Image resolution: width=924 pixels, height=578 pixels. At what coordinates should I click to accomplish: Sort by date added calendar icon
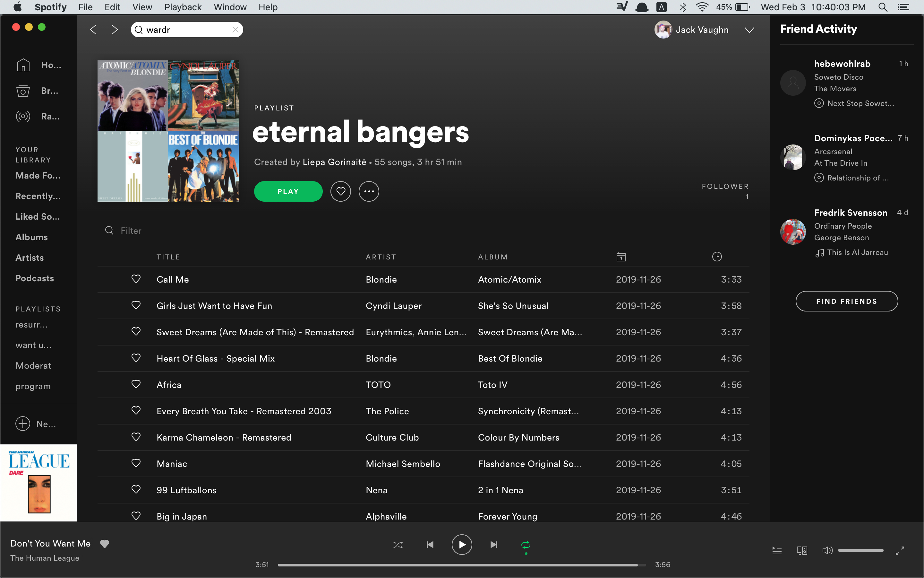(621, 257)
